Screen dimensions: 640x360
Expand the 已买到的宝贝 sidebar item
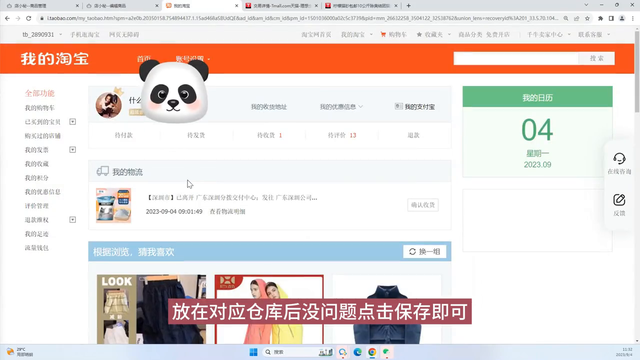(x=72, y=122)
